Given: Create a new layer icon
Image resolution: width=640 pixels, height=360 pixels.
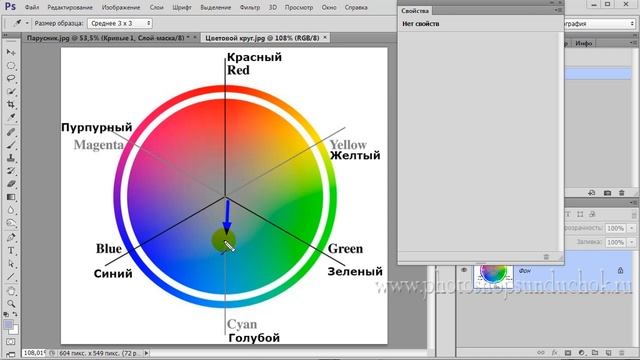Looking at the screenshot, I should pos(608,352).
